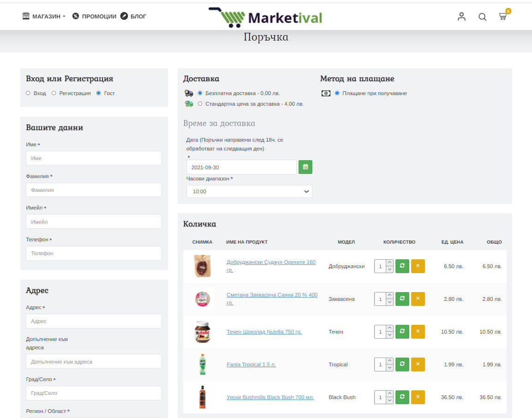Image resolution: width=532 pixels, height=418 pixels.
Task: Expand the МАГАЗИН menu dropdown
Action: point(44,16)
